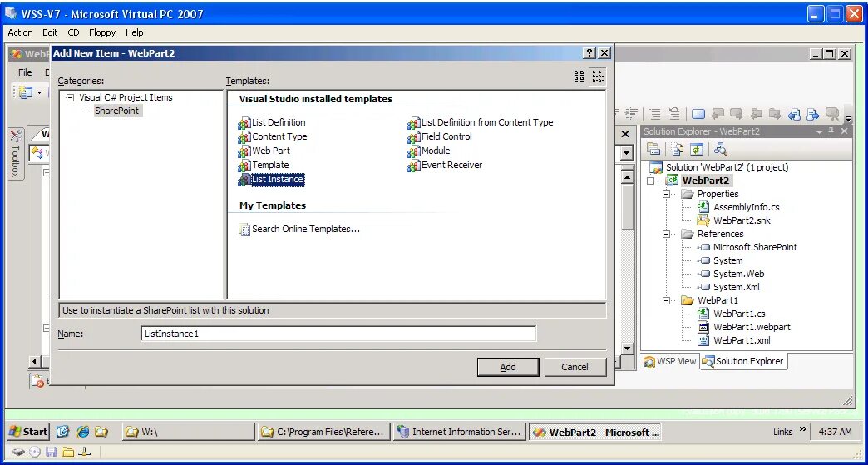868x465 pixels.
Task: Switch templates to small icons view
Action: [598, 77]
